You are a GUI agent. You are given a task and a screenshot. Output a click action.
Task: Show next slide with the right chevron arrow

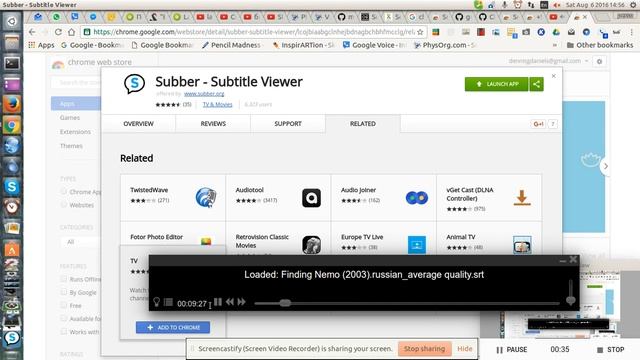(606, 166)
